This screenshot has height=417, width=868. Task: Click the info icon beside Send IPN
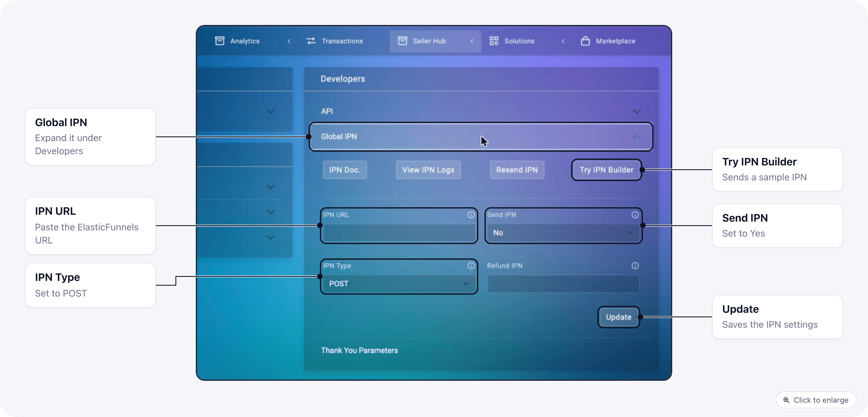coord(635,214)
